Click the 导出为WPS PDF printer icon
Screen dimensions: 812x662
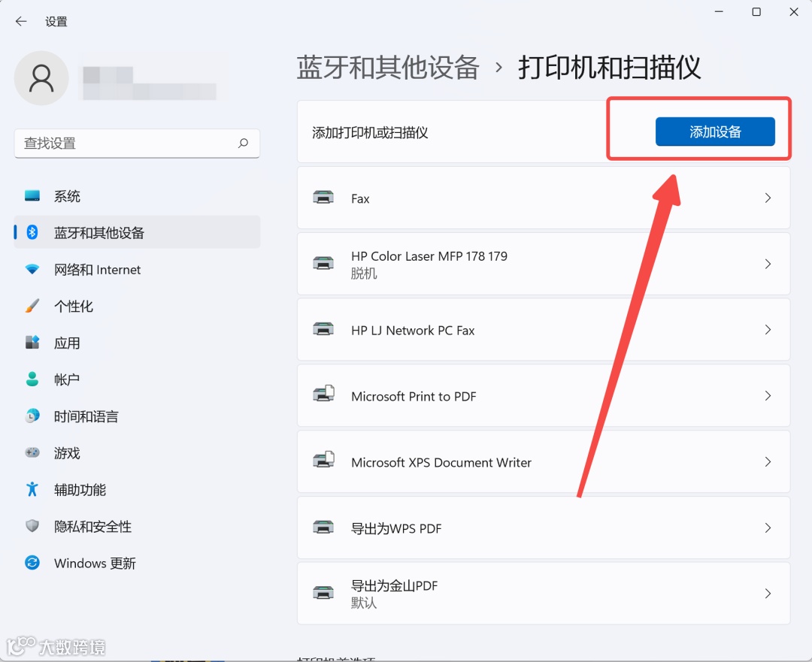323,527
